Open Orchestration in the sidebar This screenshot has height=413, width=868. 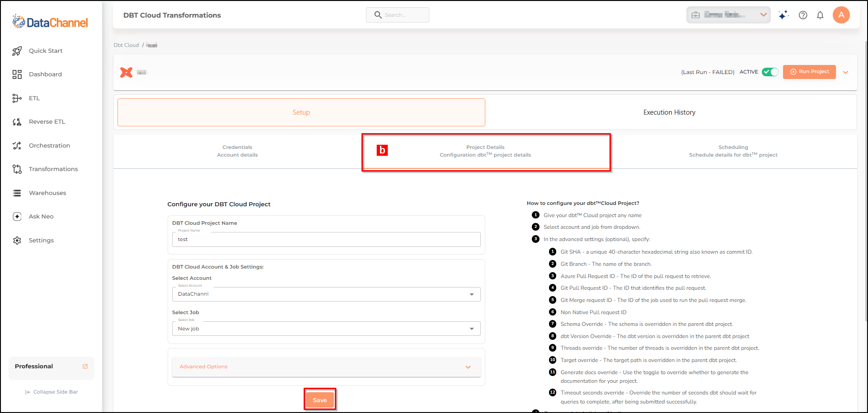pos(49,146)
